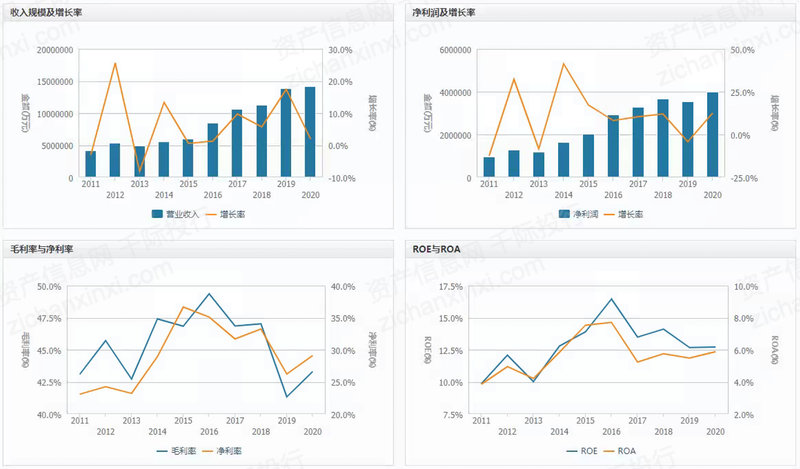Screen dimensions: 800x469
Task: Click the ROE与ROA panel heading
Action: pos(436,247)
